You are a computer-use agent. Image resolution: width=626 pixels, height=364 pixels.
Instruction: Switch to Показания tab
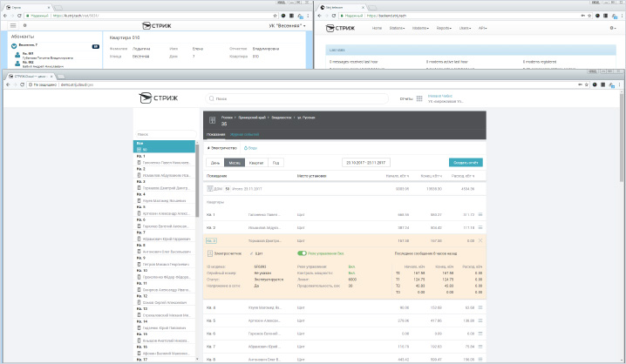(x=216, y=135)
